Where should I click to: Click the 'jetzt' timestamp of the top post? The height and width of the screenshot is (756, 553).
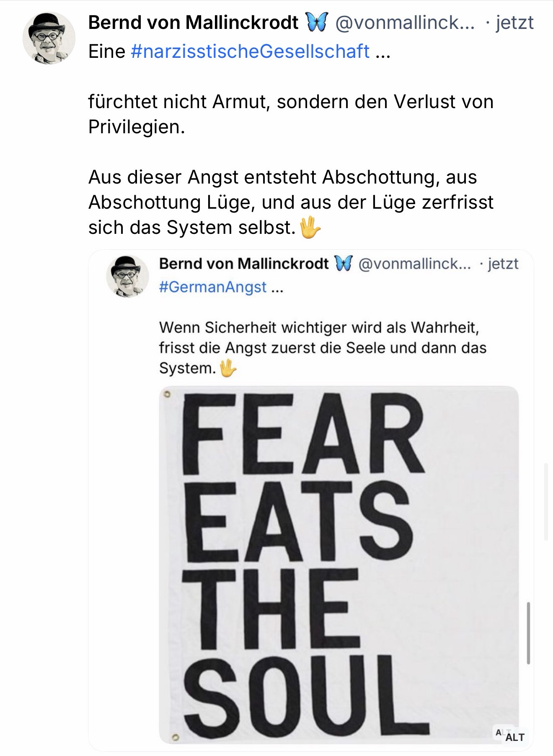pos(514,22)
